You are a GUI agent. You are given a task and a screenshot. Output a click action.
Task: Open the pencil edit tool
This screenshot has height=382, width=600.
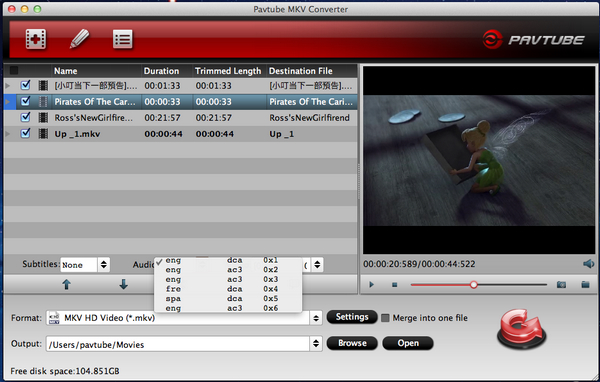click(80, 39)
